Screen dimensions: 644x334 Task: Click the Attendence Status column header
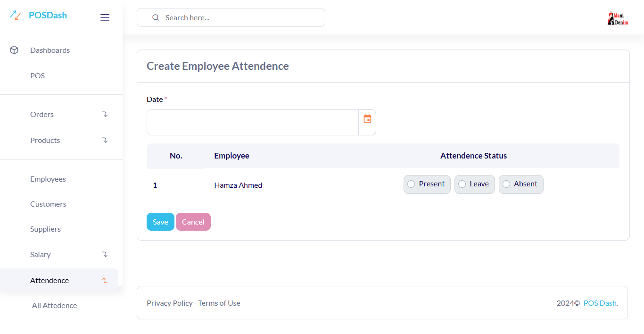[x=474, y=156]
